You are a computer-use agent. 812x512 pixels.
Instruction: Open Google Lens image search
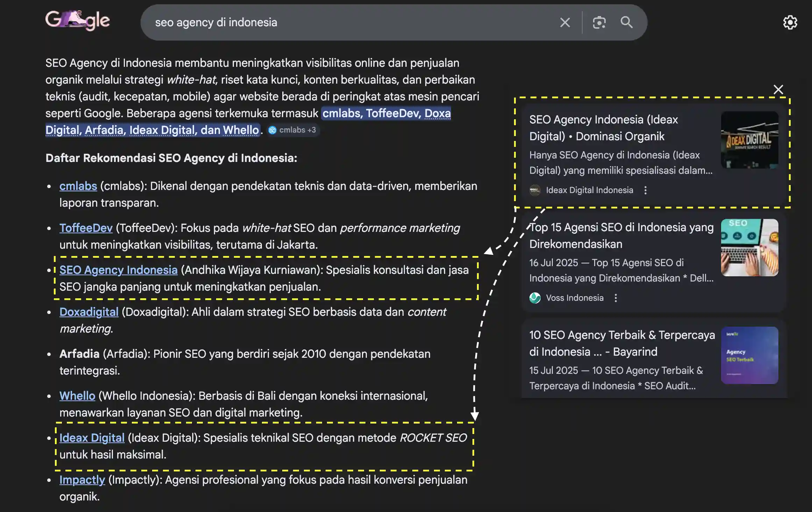[x=599, y=22]
